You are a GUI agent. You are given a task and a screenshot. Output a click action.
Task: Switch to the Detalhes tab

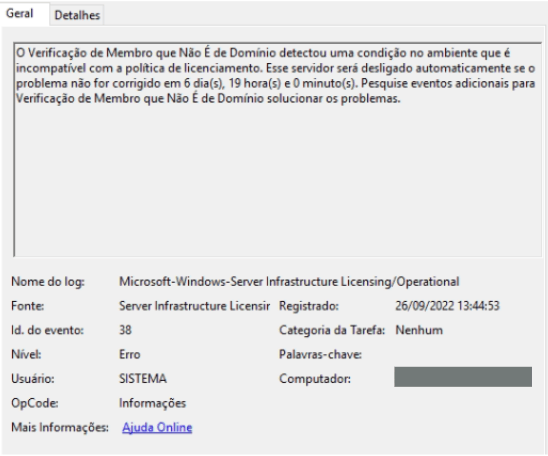click(77, 15)
